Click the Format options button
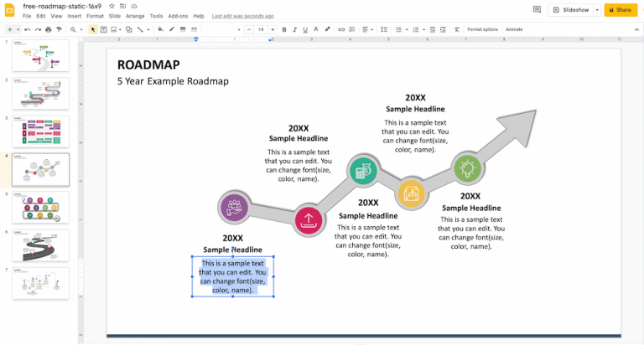This screenshot has width=644, height=345. point(482,29)
